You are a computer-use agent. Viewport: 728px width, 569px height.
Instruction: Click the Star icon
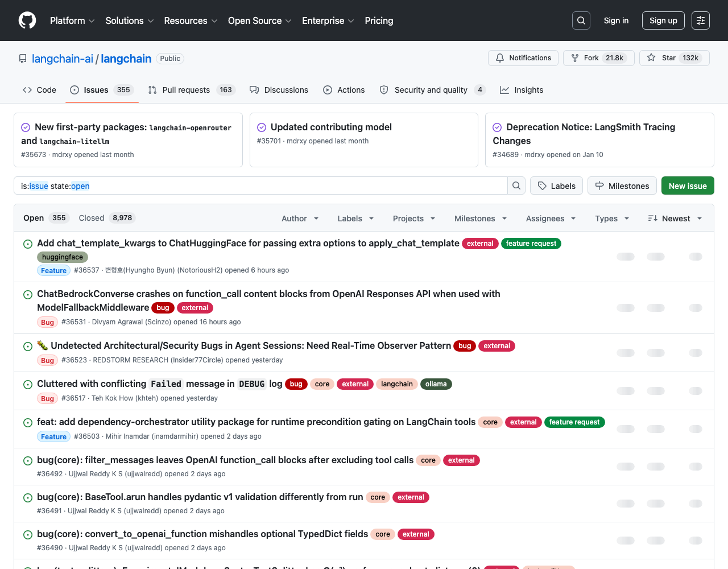pyautogui.click(x=651, y=58)
